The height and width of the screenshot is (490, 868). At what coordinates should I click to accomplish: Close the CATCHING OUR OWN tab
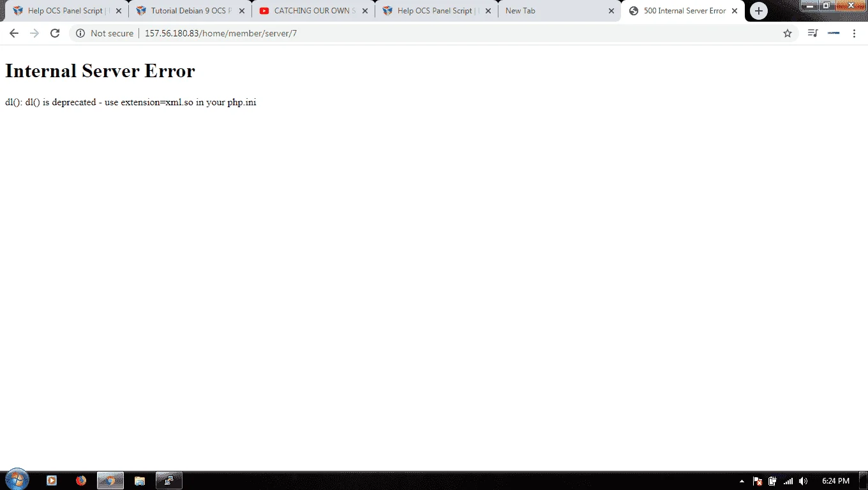pyautogui.click(x=364, y=11)
